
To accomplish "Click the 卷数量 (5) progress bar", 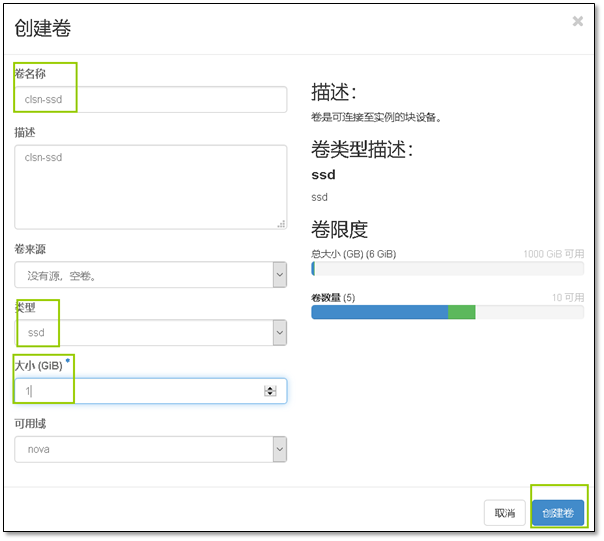I will (x=448, y=312).
